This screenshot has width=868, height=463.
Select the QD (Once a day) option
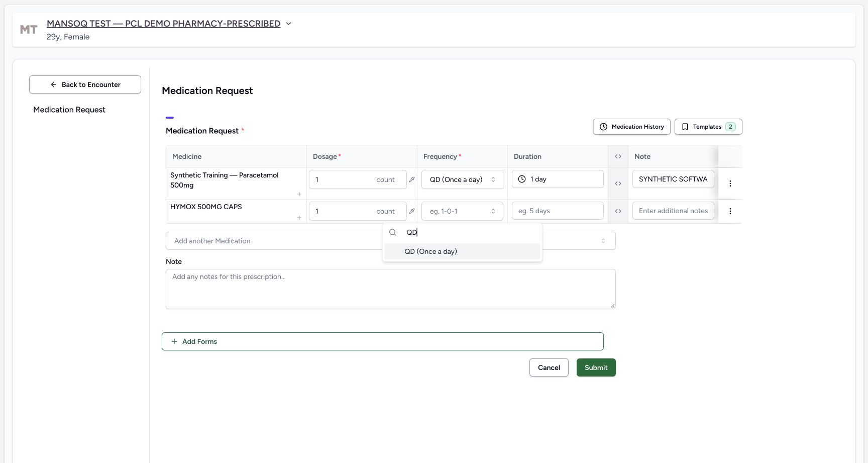pyautogui.click(x=462, y=251)
